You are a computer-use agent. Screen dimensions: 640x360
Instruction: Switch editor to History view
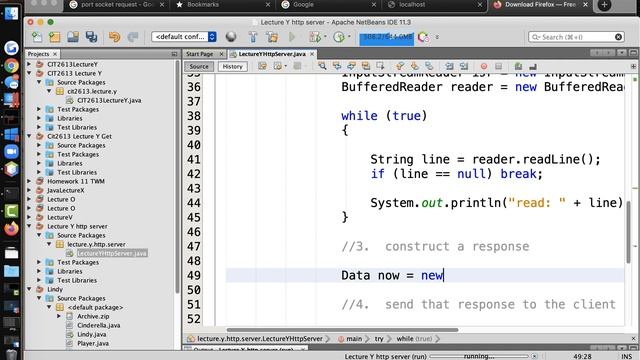pyautogui.click(x=233, y=67)
